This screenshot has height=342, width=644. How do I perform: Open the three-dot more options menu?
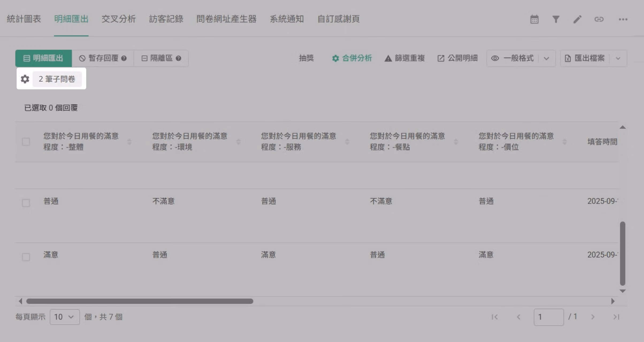pos(623,19)
